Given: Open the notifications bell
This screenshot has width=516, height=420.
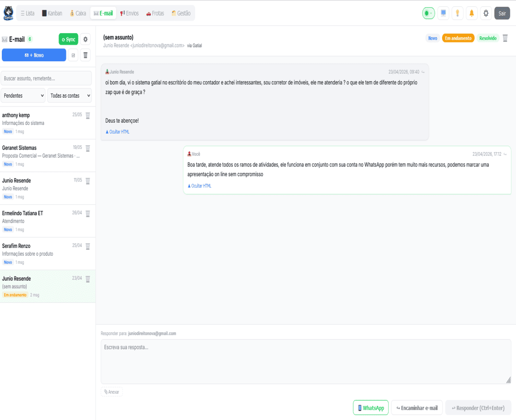Looking at the screenshot, I should 472,13.
